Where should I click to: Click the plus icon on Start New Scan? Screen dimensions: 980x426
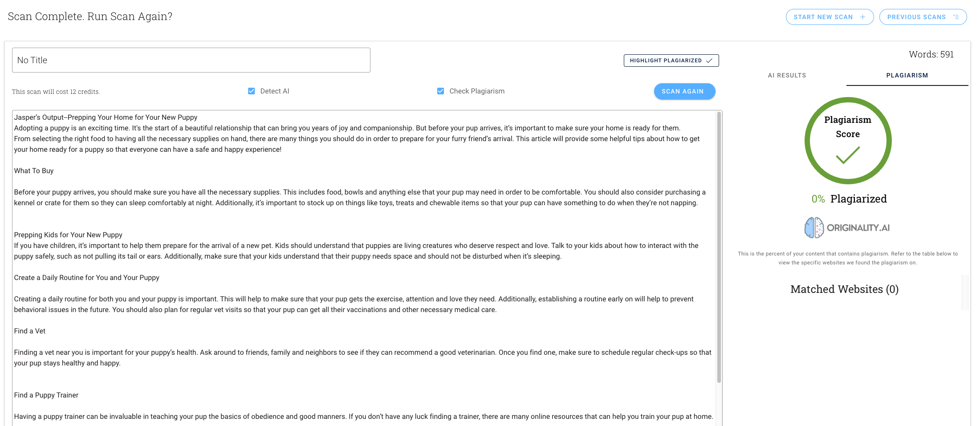tap(863, 16)
